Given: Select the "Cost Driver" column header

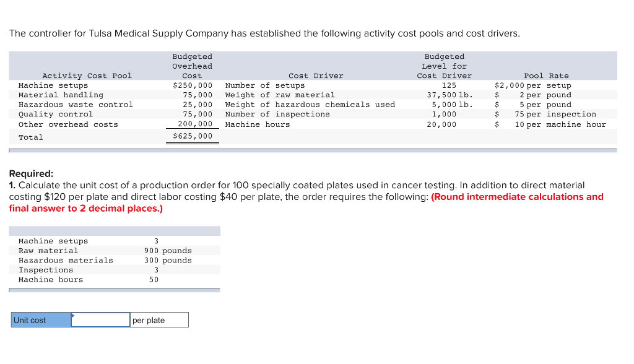Looking at the screenshot, I should [x=316, y=76].
